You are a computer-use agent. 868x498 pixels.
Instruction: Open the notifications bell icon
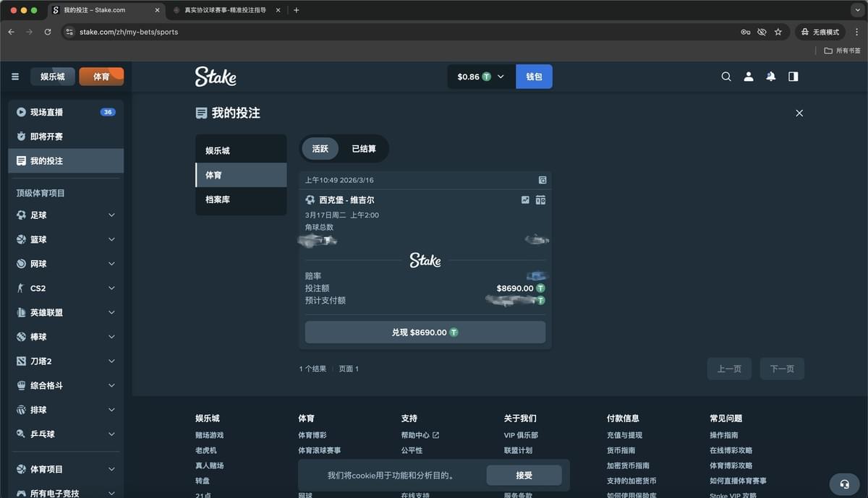pyautogui.click(x=771, y=77)
